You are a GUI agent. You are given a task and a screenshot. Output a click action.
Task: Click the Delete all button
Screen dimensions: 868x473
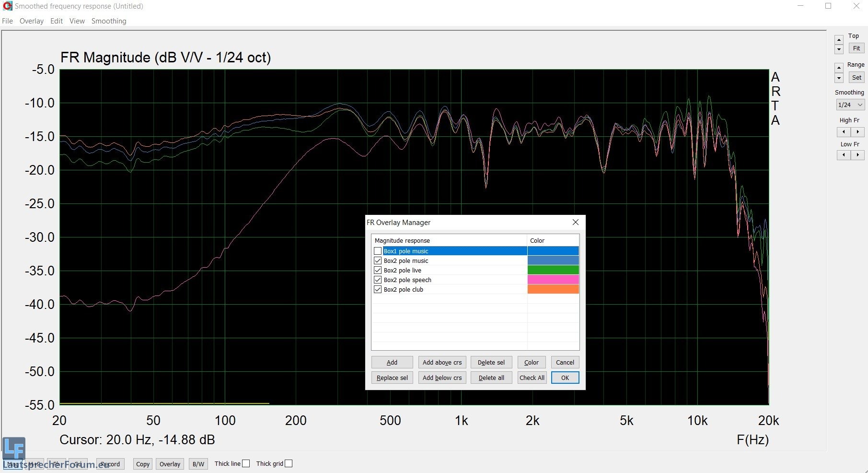(x=491, y=378)
